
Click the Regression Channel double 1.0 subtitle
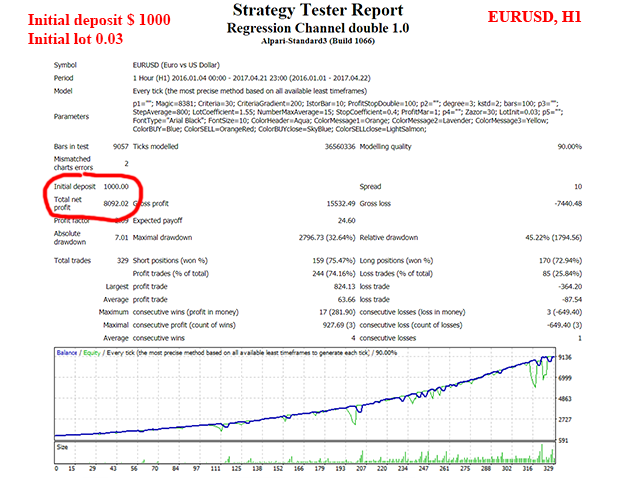318,28
